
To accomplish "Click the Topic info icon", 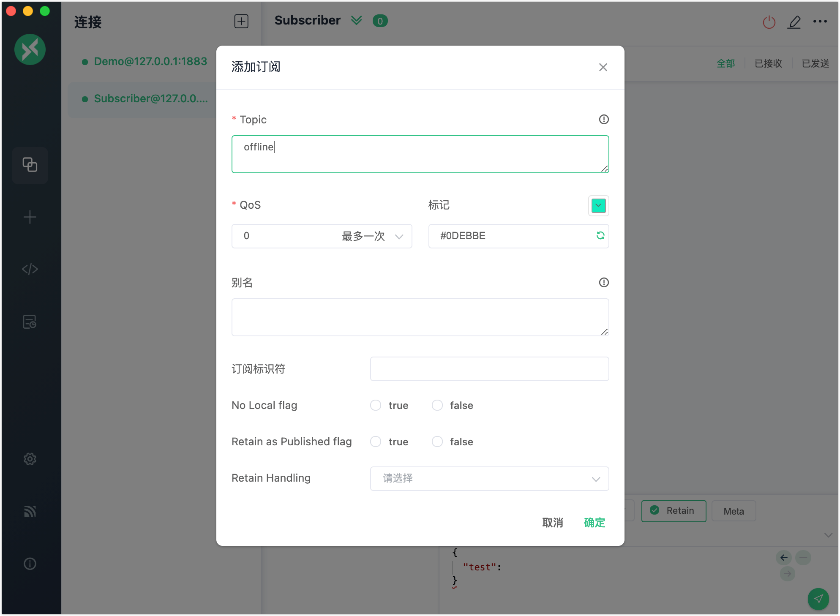I will pos(603,120).
